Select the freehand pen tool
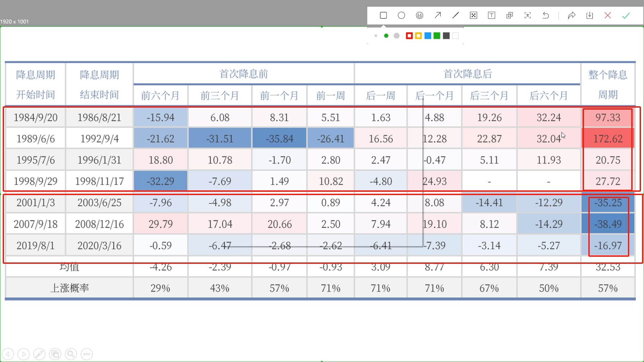The image size is (644, 362). coord(455,15)
